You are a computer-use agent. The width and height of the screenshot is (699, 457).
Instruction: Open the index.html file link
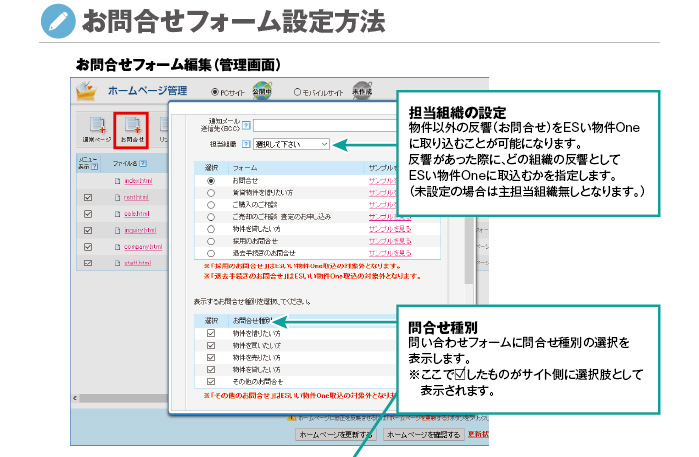[138, 181]
